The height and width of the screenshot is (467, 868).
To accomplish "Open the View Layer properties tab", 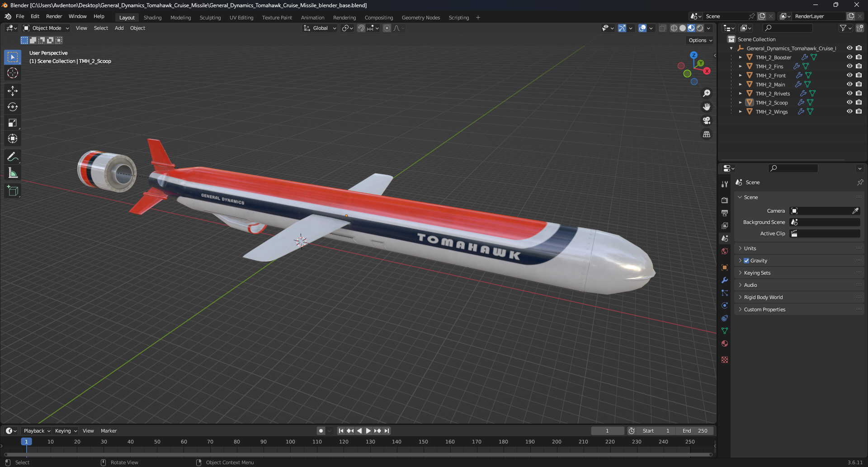I will pyautogui.click(x=725, y=225).
